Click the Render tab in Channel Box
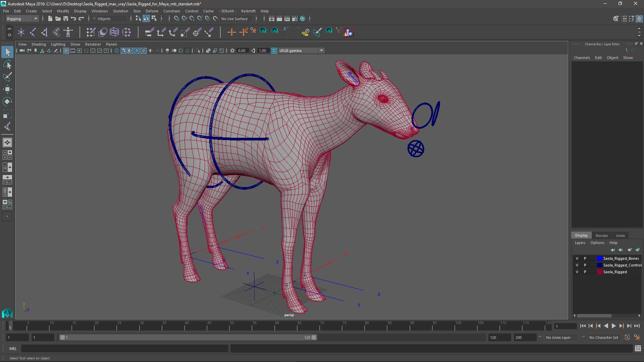Viewport: 644px width, 362px height. [601, 235]
